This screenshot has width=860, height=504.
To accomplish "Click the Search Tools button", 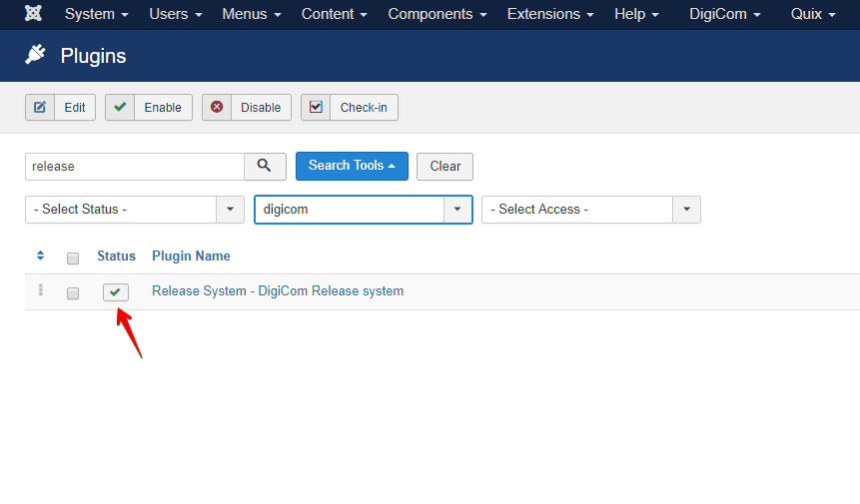I will 352,166.
